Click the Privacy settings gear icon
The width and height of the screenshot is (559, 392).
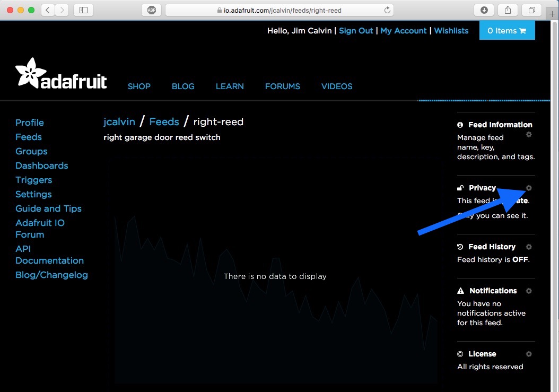click(x=529, y=188)
